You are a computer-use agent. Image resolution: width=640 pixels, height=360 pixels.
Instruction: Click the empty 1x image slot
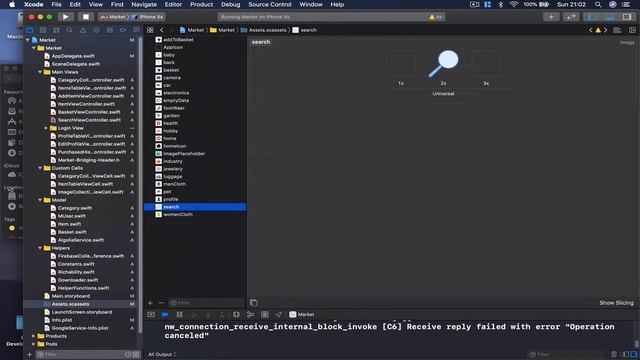coord(401,64)
